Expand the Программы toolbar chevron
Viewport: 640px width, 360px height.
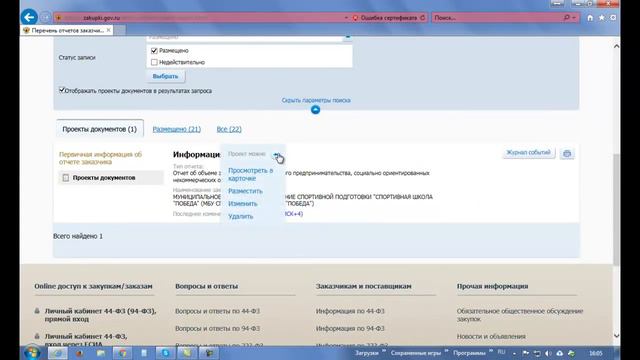coord(491,351)
